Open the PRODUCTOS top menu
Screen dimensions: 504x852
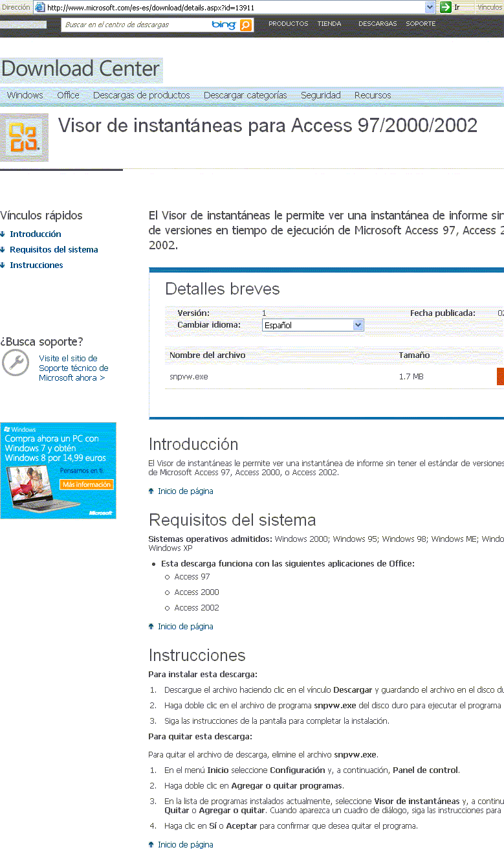coord(289,24)
